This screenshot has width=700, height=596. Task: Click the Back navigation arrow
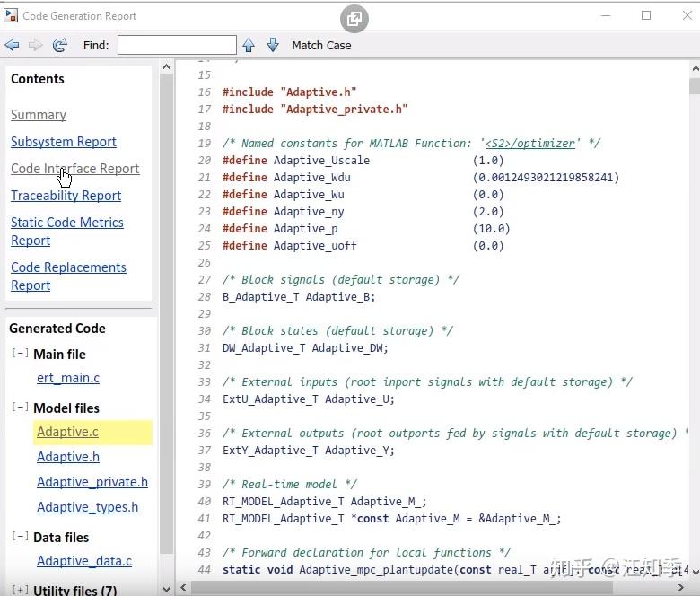tap(12, 45)
